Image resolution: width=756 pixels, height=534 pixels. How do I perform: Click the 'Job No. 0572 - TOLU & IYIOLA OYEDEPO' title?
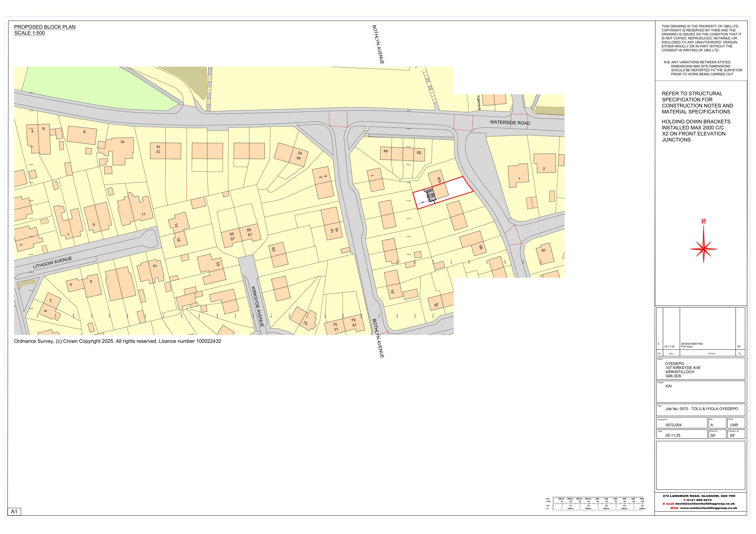(702, 409)
